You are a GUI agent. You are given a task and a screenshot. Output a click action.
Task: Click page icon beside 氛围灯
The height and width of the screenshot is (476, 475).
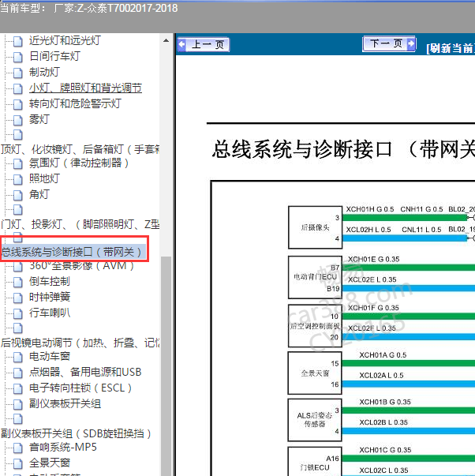18,163
